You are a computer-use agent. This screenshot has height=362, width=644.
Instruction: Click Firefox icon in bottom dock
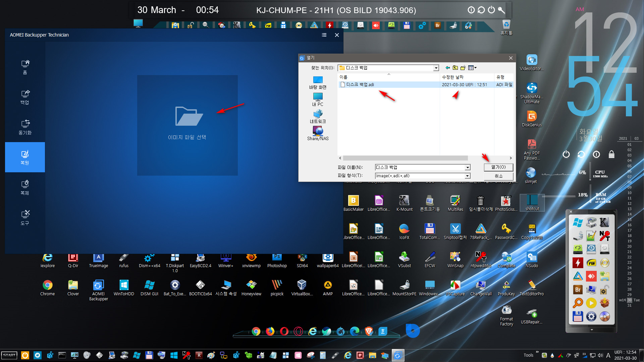[270, 331]
